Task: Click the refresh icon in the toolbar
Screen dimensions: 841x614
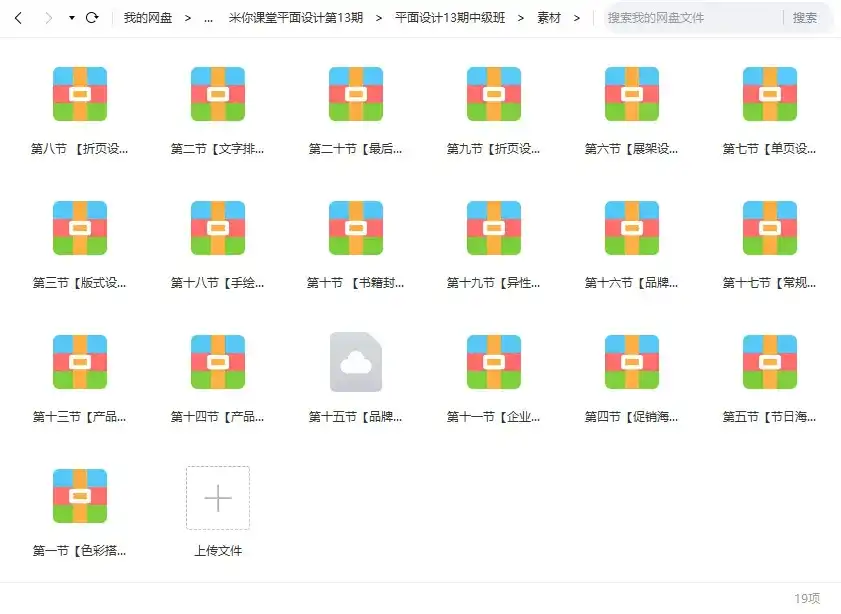Action: tap(93, 17)
